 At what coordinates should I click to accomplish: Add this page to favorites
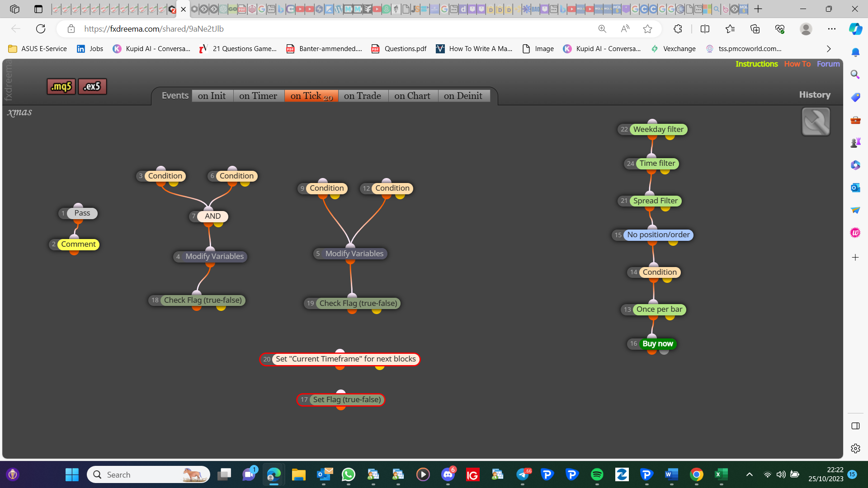[647, 29]
